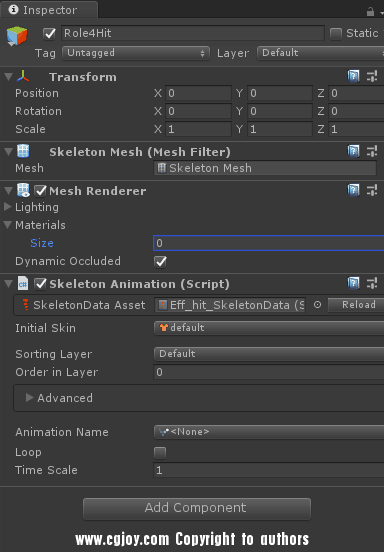Click the Scale Z field
Image resolution: width=384 pixels, height=552 pixels.
(356, 129)
